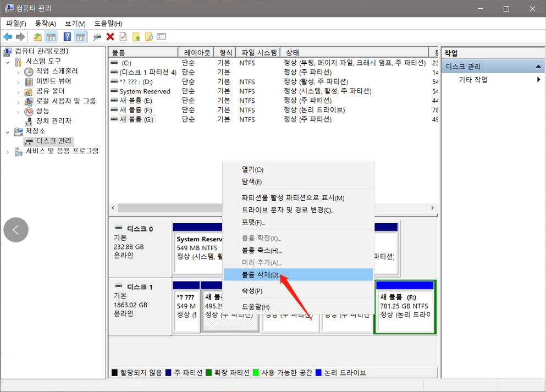Toggle the console tree pane icon
546x392 pixels.
[49, 36]
